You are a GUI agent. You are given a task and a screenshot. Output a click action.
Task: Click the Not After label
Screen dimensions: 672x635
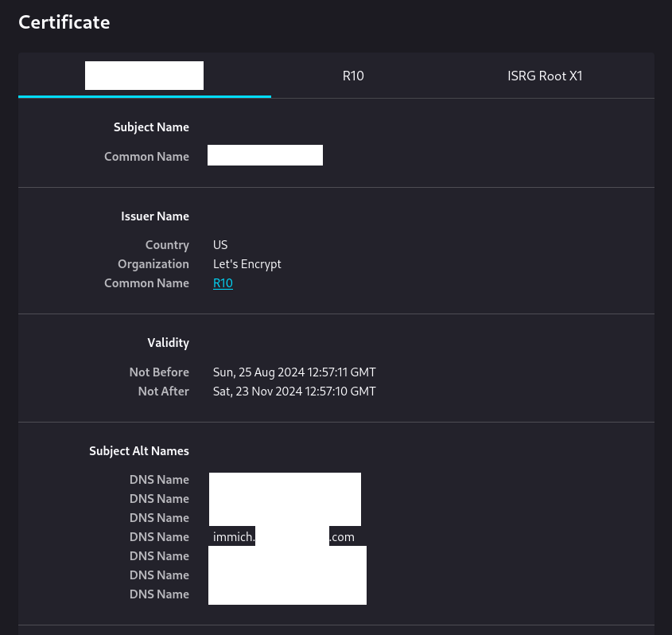163,391
